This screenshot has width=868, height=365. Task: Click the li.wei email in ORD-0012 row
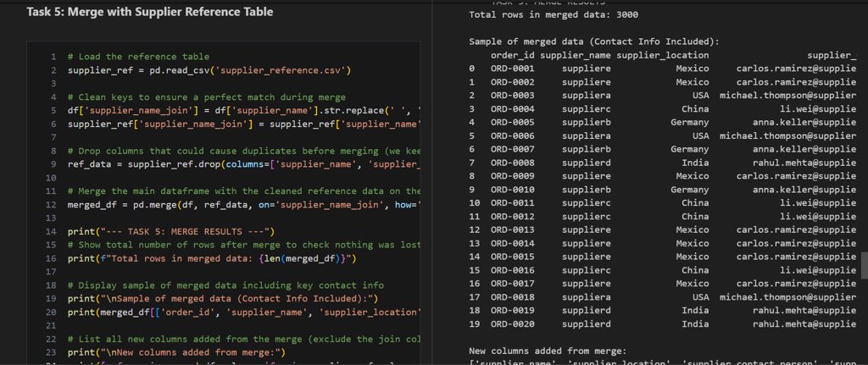(x=818, y=217)
